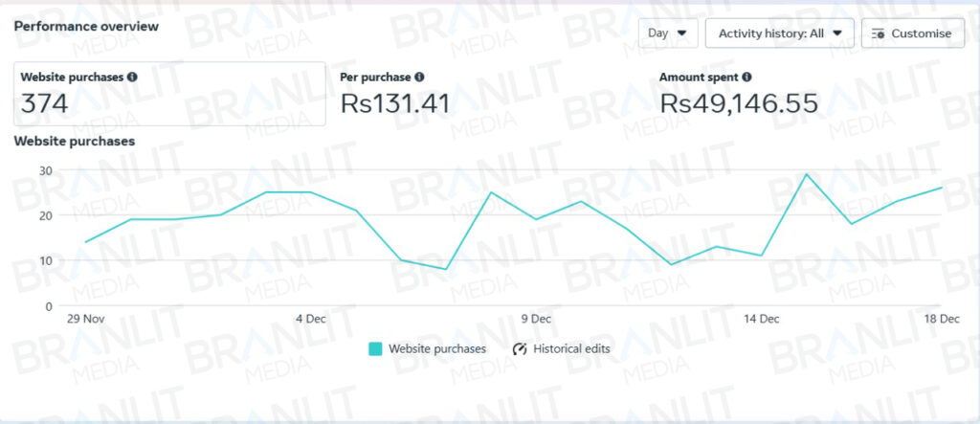Click the Rs131.41 per purchase value

395,103
